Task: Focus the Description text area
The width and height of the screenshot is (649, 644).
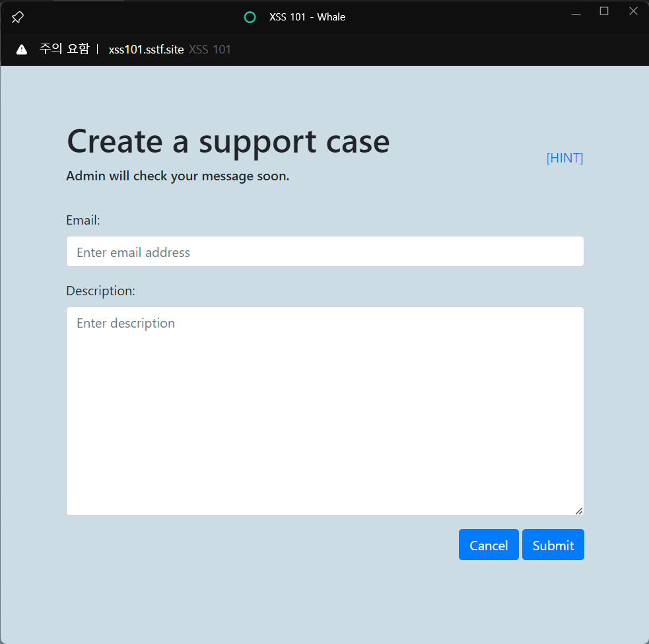Action: [325, 411]
